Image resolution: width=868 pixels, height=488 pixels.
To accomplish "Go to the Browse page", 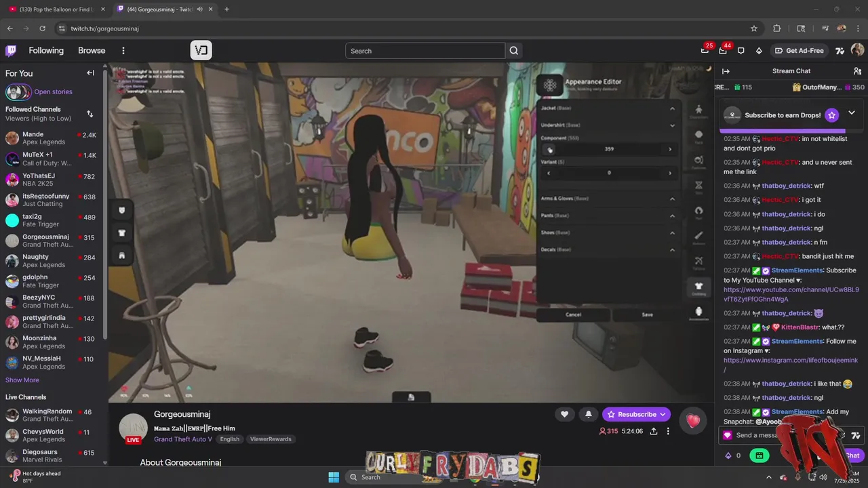I will pos(92,51).
